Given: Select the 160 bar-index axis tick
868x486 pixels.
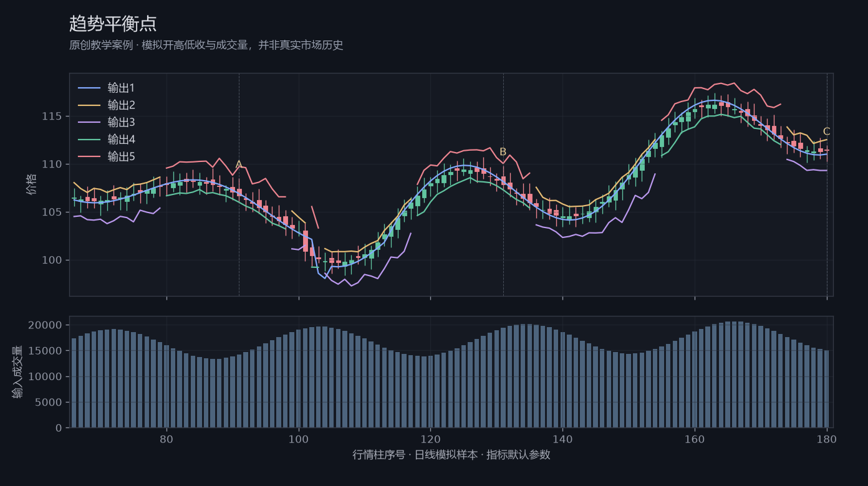Looking at the screenshot, I should (695, 438).
